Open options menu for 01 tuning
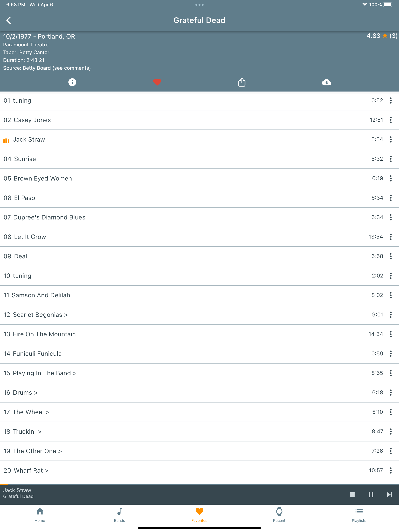The width and height of the screenshot is (399, 532). (x=391, y=100)
